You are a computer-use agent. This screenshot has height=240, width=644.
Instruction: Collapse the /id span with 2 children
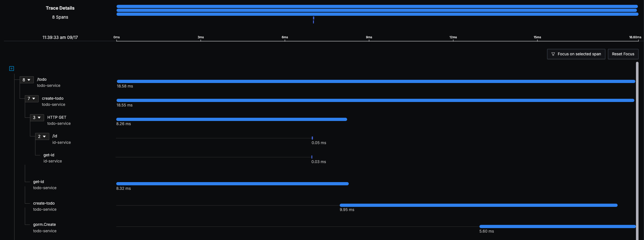point(42,136)
